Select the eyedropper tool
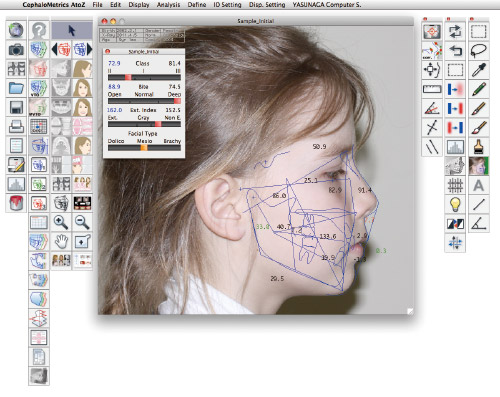Image resolution: width=500 pixels, height=397 pixels. pos(479,70)
